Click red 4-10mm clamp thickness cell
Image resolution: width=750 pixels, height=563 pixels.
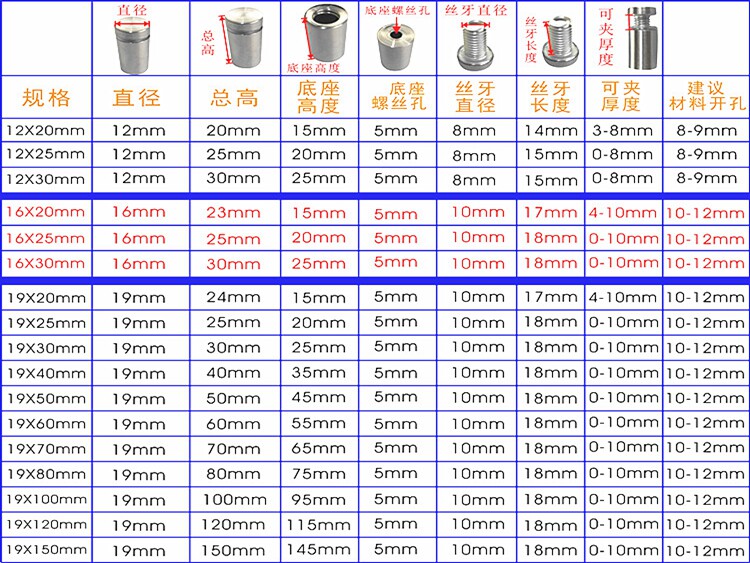(623, 213)
